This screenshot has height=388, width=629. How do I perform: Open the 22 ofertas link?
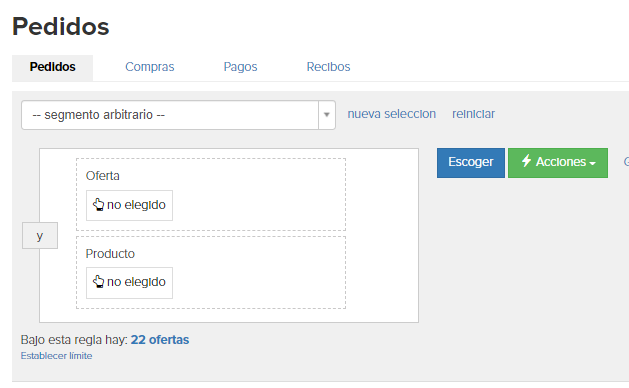pos(160,339)
